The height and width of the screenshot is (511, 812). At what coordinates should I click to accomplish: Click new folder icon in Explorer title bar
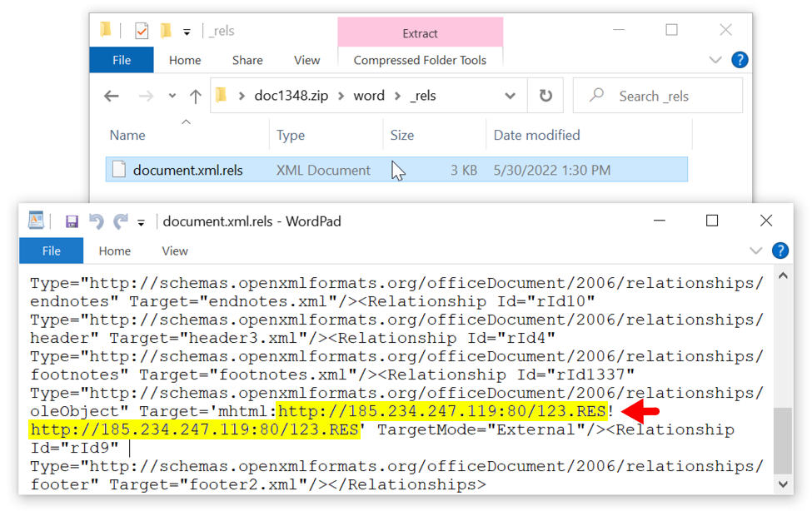pyautogui.click(x=166, y=31)
